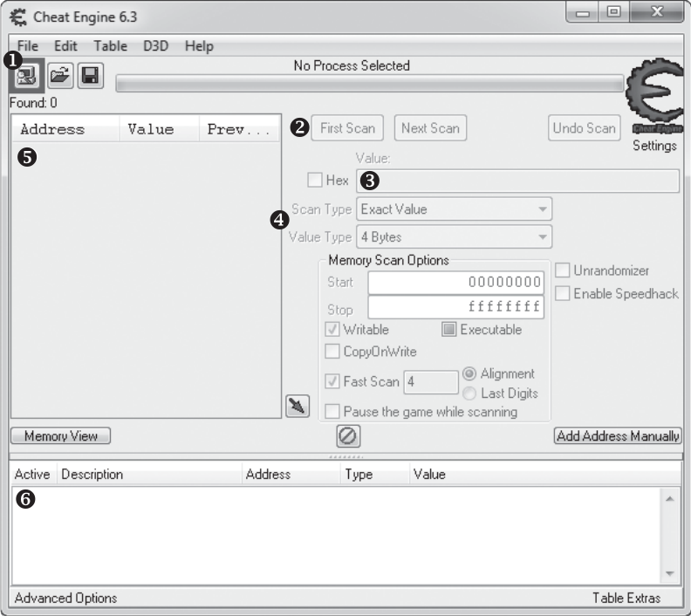
Task: Click the cheat table's Address column header
Action: [291, 474]
